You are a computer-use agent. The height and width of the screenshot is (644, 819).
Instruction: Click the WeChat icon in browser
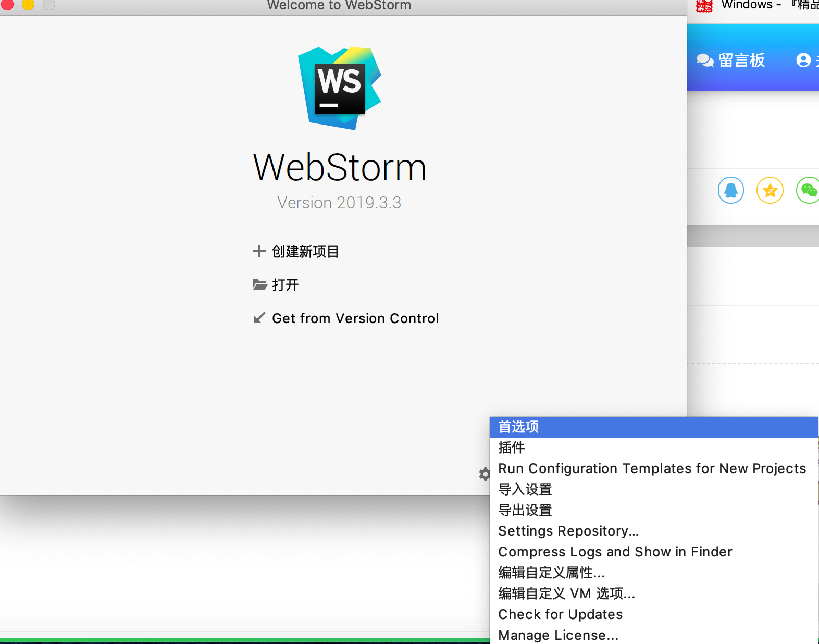(808, 190)
